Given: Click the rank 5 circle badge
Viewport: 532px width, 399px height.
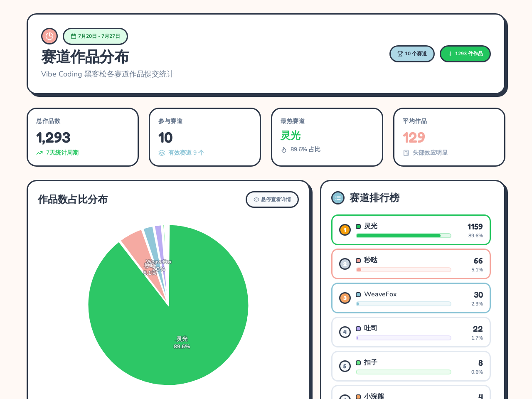Looking at the screenshot, I should tap(345, 366).
